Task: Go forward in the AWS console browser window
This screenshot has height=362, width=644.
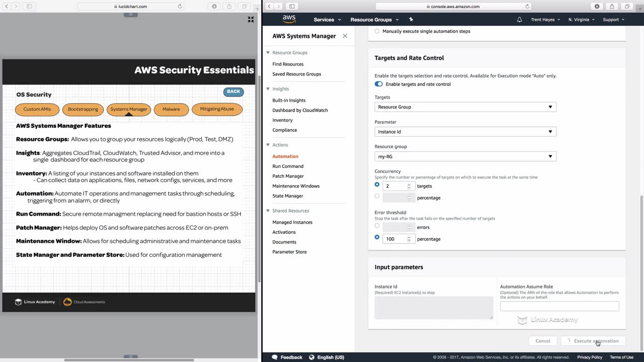Action: (278, 7)
